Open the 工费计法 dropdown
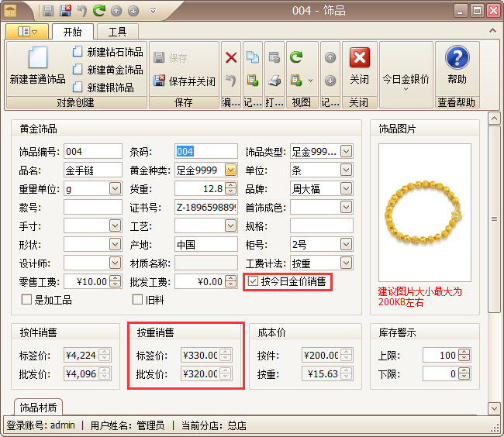 [x=346, y=263]
